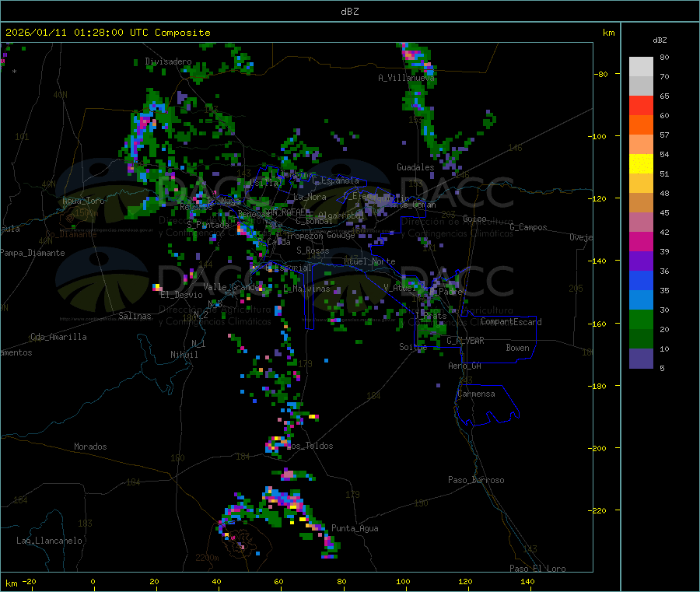Click the Nihuil map label
The height and width of the screenshot is (592, 700).
tap(184, 355)
